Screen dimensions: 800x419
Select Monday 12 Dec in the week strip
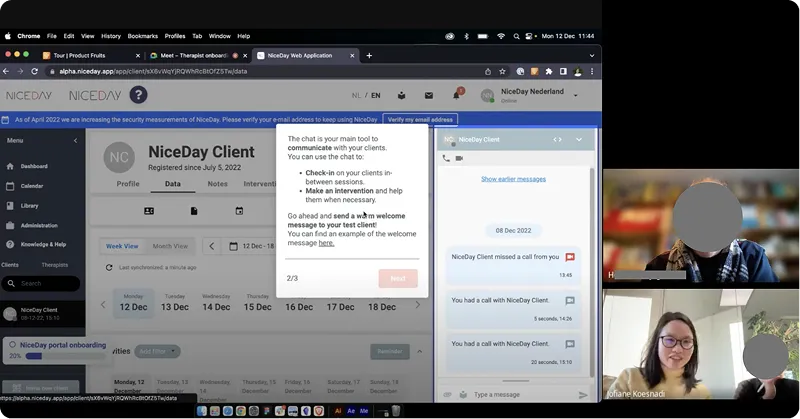pyautogui.click(x=133, y=303)
